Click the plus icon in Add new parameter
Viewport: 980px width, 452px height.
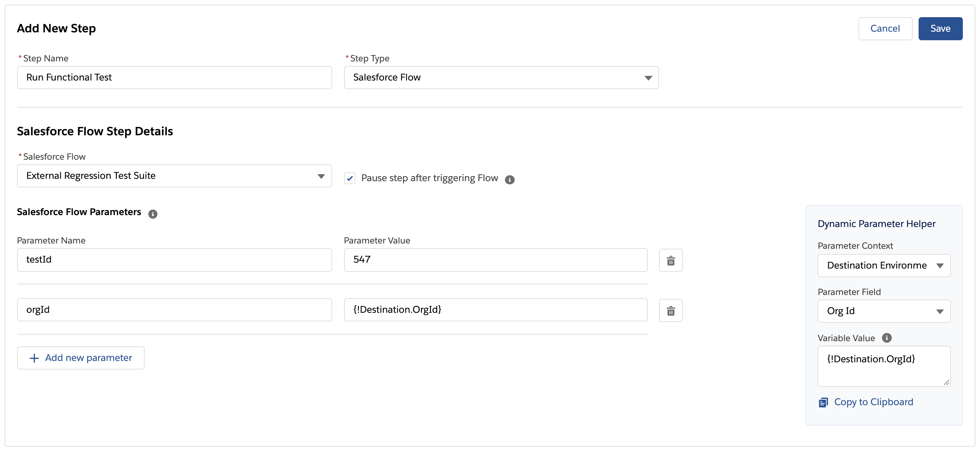pyautogui.click(x=34, y=358)
